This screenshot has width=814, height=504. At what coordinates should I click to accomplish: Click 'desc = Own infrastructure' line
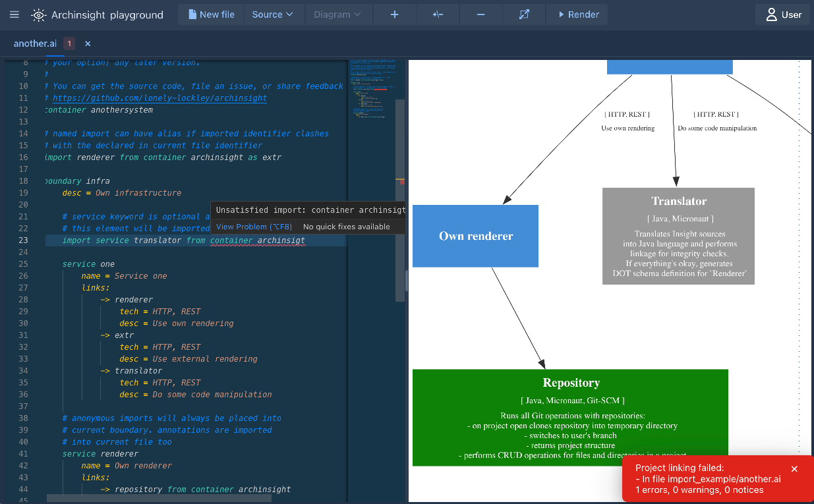tap(121, 193)
